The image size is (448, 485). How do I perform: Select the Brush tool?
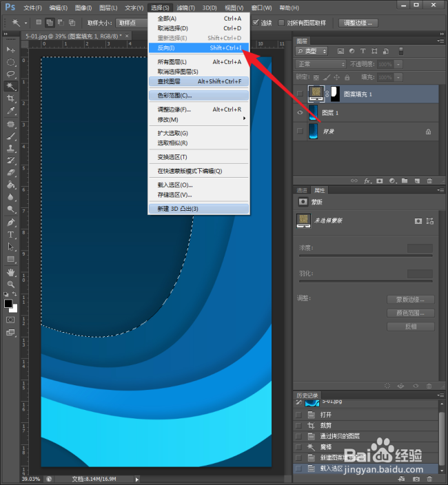(x=10, y=136)
